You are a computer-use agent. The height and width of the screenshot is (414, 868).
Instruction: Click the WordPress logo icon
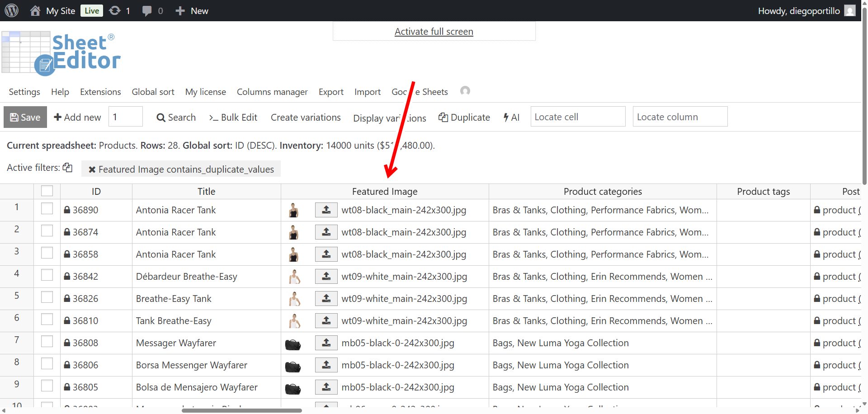11,10
